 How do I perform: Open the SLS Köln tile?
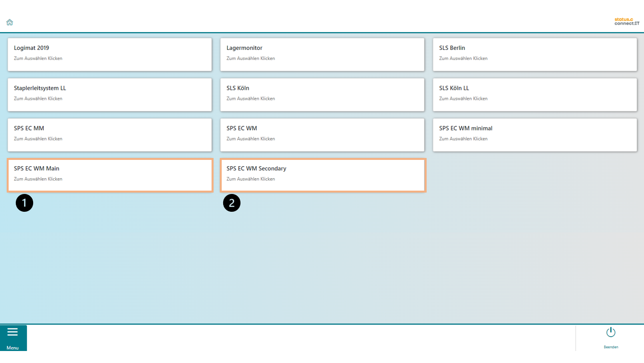(322, 95)
